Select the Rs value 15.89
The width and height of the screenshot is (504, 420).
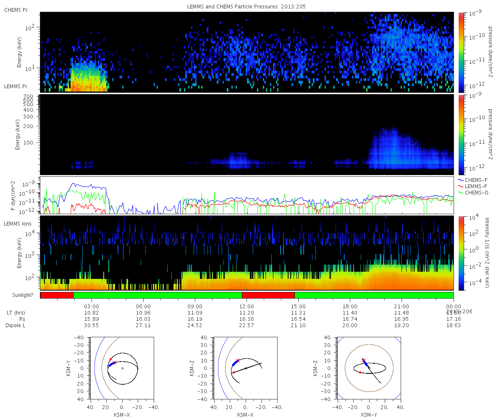pos(92,319)
